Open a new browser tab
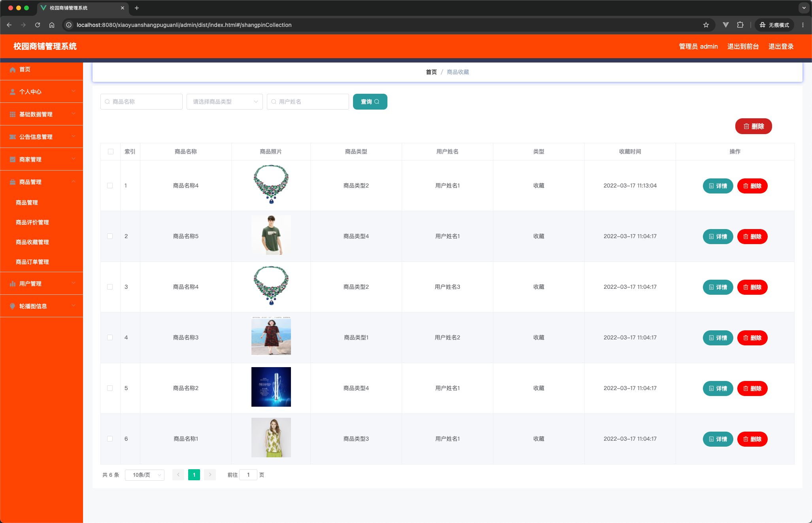Screen dimensions: 812x523 [x=137, y=8]
